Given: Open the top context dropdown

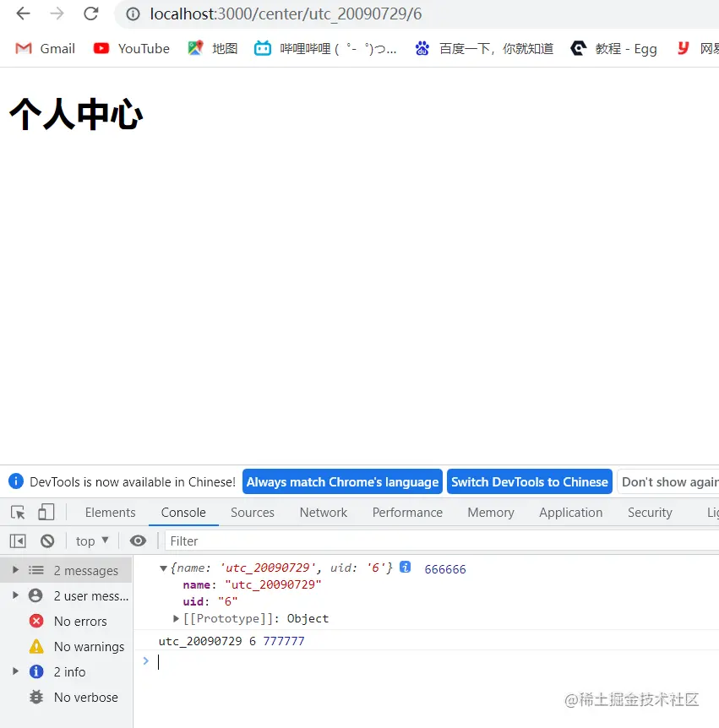Looking at the screenshot, I should pos(91,541).
